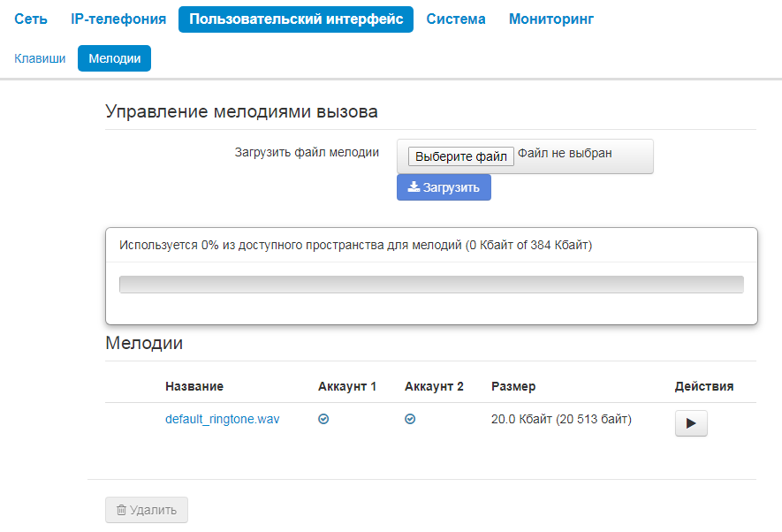This screenshot has width=782, height=532.
Task: Select the Мелодии subtab
Action: pos(115,58)
